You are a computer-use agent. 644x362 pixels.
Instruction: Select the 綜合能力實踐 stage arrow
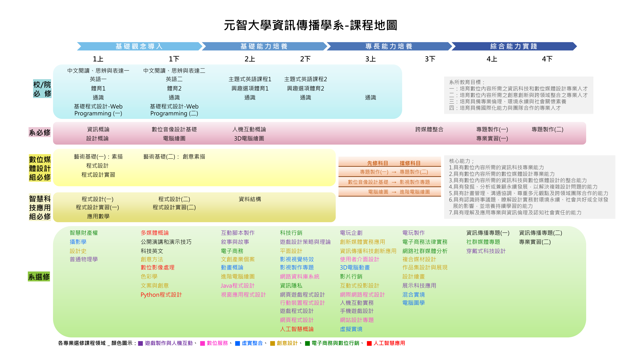click(x=514, y=46)
